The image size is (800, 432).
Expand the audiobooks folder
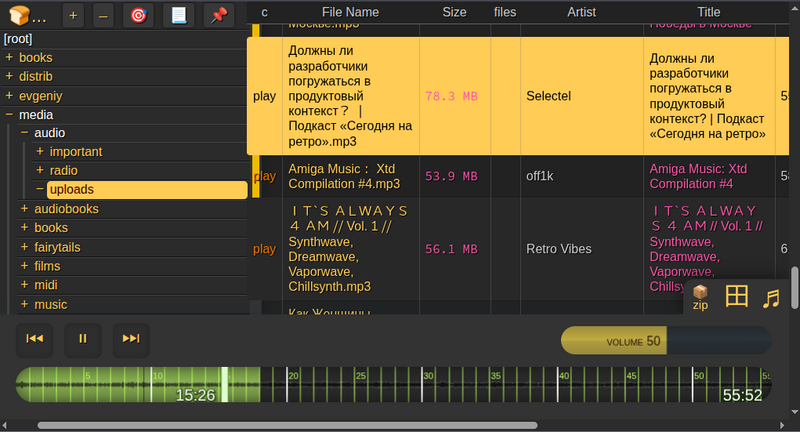(25, 210)
